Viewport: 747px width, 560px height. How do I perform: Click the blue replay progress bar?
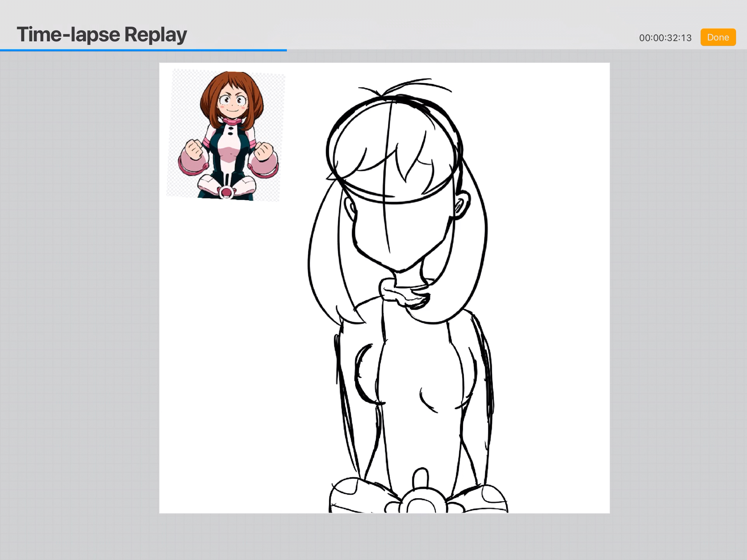(144, 50)
